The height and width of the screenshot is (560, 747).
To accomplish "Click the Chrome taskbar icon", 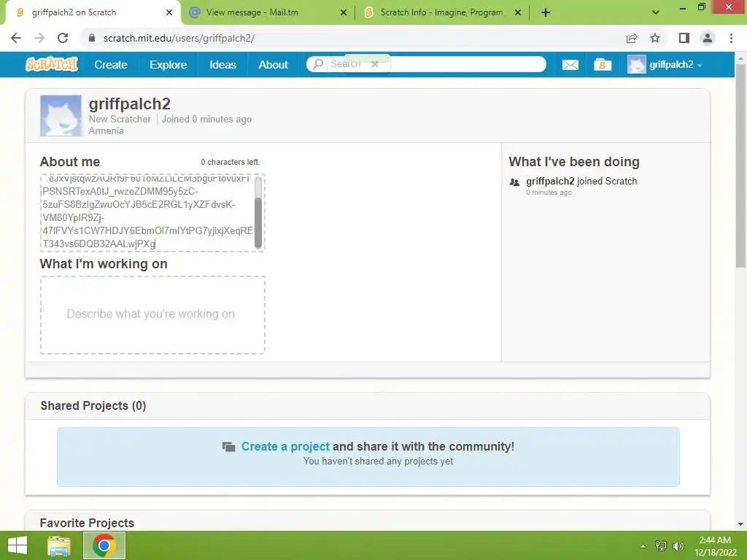I will point(104,545).
